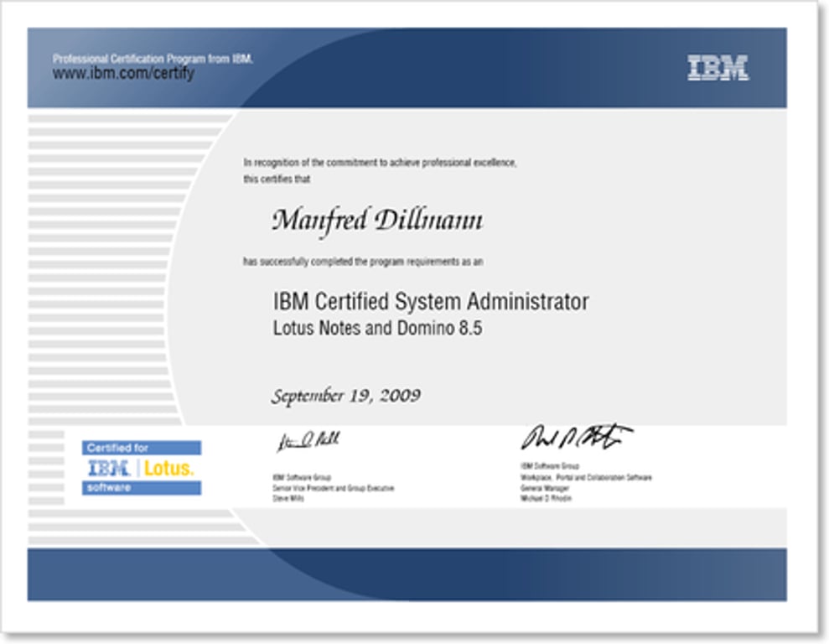Click the 'Certified for IBM Lotus software' badge

(x=141, y=467)
